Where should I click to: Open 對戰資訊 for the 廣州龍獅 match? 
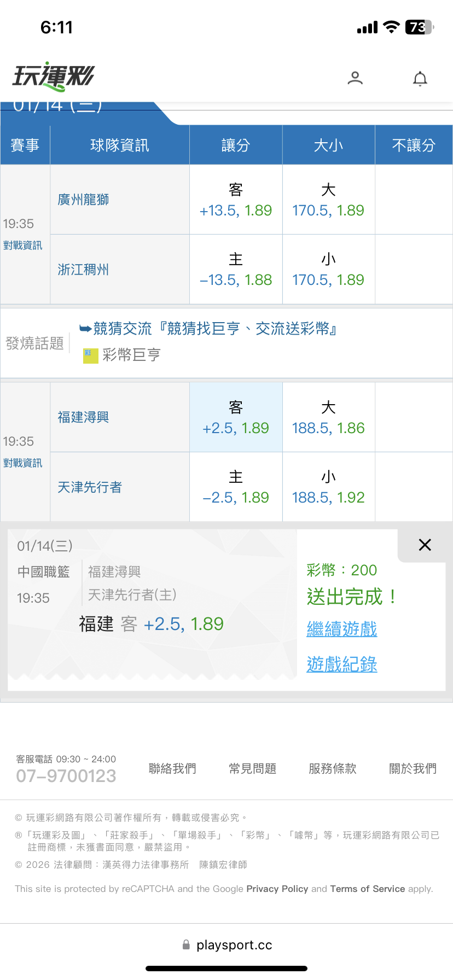pos(23,246)
